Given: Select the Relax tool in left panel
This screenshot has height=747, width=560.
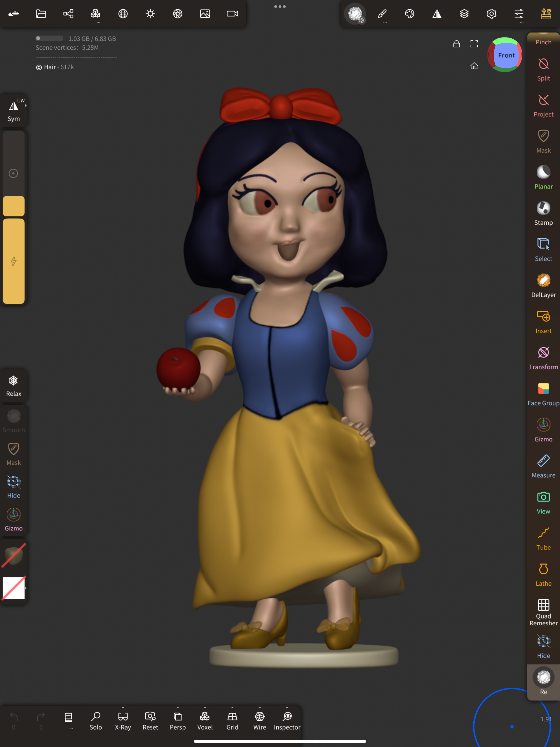Looking at the screenshot, I should coord(13,386).
